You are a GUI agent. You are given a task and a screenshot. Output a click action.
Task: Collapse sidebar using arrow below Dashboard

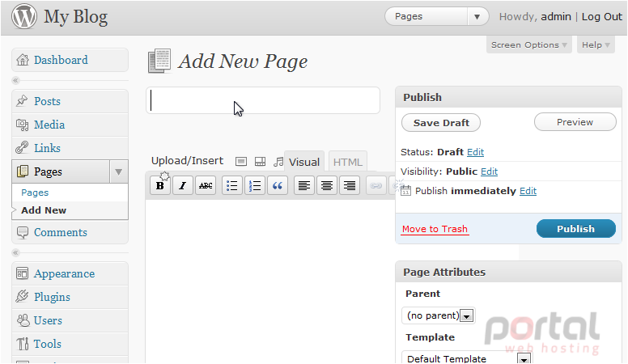coord(15,81)
